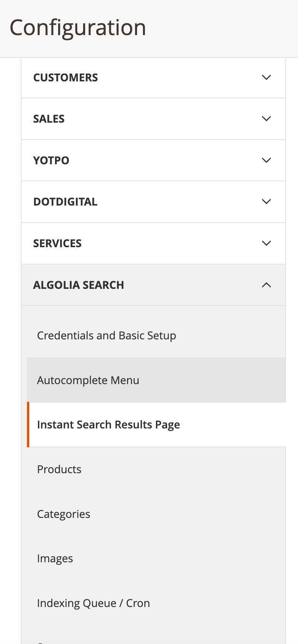Image resolution: width=298 pixels, height=644 pixels.
Task: Open the Products configuration page
Action: pos(59,469)
